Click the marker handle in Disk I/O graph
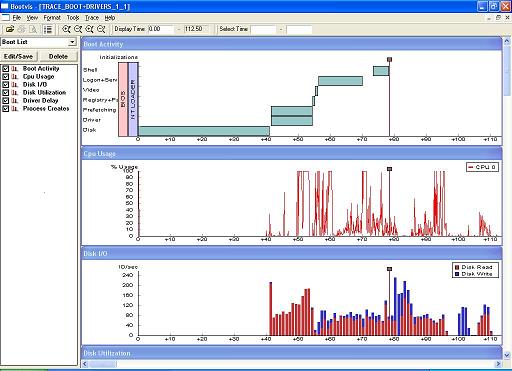 coord(389,269)
